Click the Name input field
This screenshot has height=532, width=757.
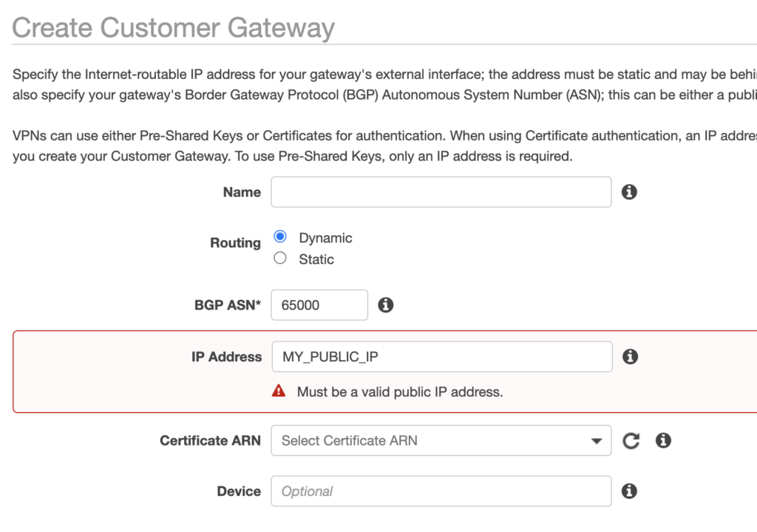pos(441,192)
